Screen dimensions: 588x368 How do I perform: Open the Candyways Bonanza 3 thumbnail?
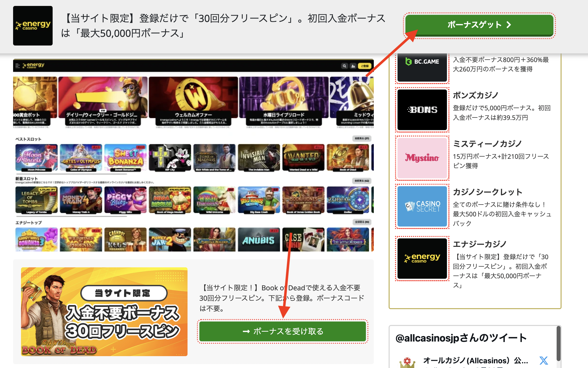click(36, 240)
